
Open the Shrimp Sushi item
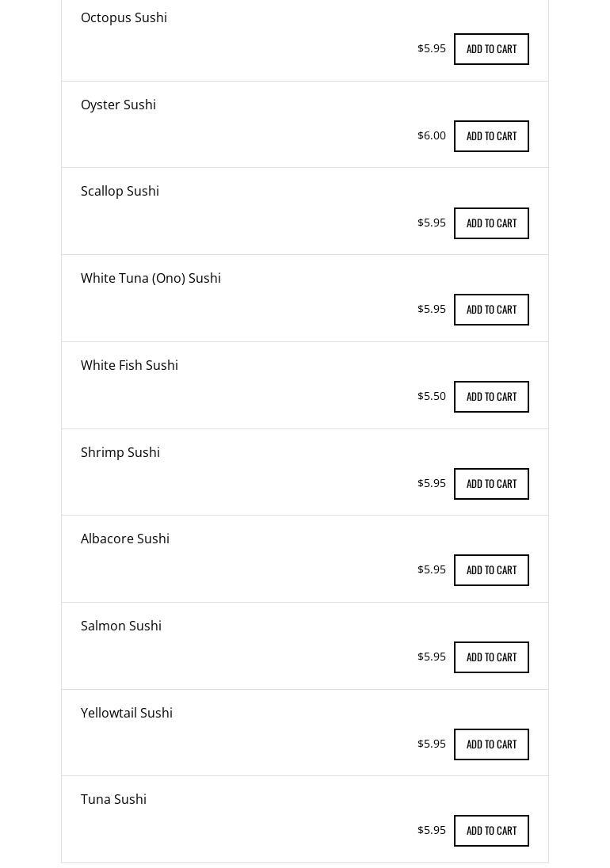click(x=120, y=452)
